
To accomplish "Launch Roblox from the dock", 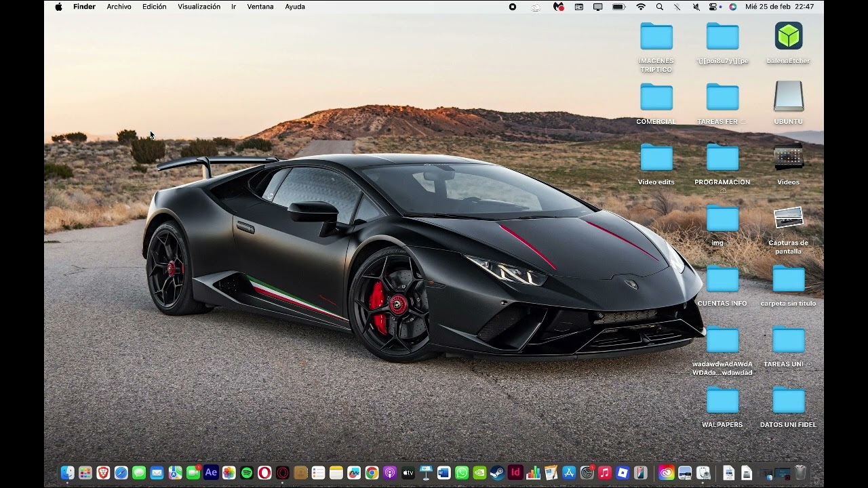I will click(623, 472).
